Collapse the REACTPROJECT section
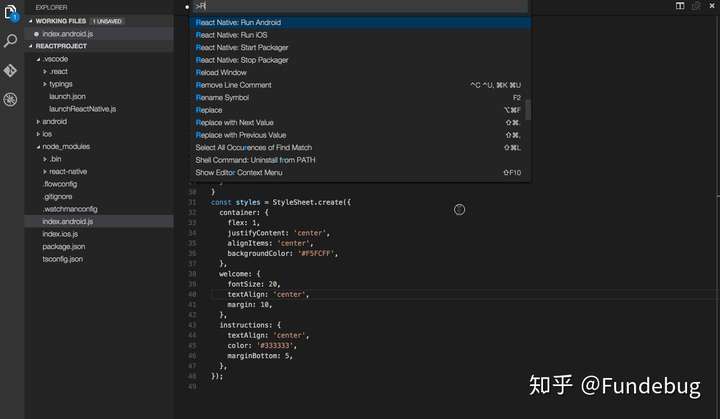The width and height of the screenshot is (720, 419). pos(31,46)
